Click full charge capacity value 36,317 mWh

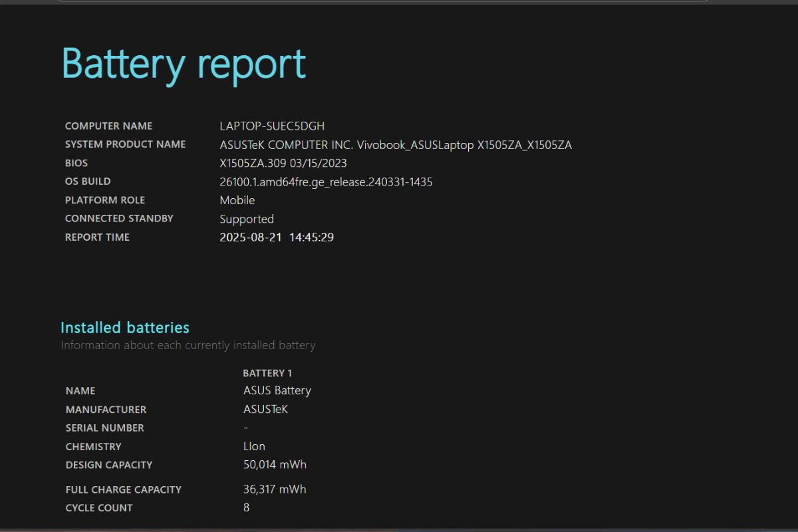tap(275, 489)
